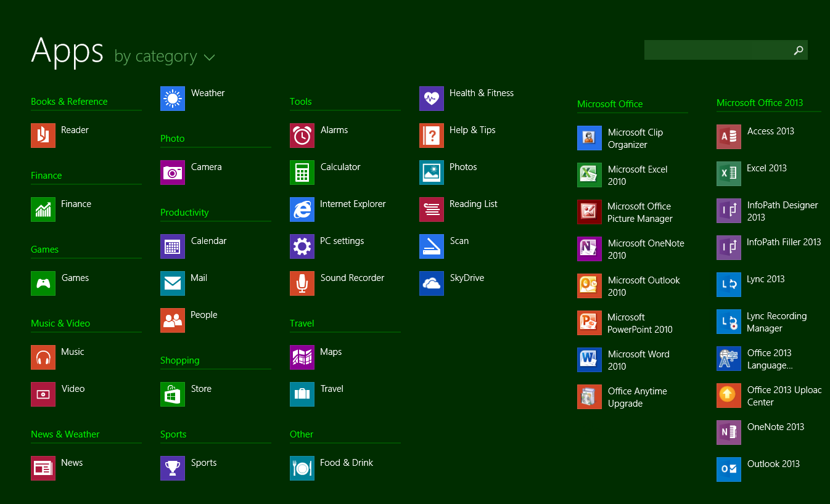Launch Food & Drink icon

point(302,468)
